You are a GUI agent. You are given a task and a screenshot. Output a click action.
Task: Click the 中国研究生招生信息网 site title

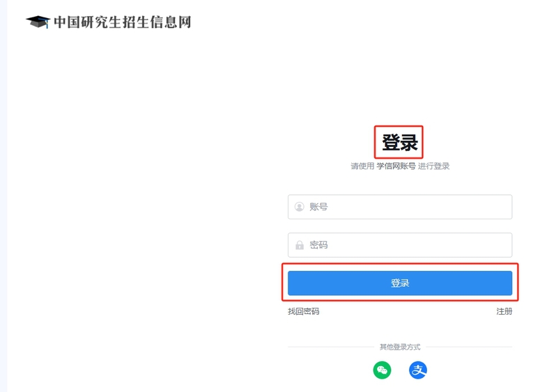click(x=122, y=22)
